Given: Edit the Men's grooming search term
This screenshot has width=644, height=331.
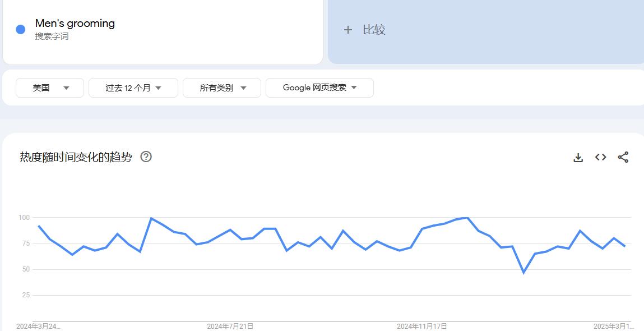Looking at the screenshot, I should tap(75, 24).
